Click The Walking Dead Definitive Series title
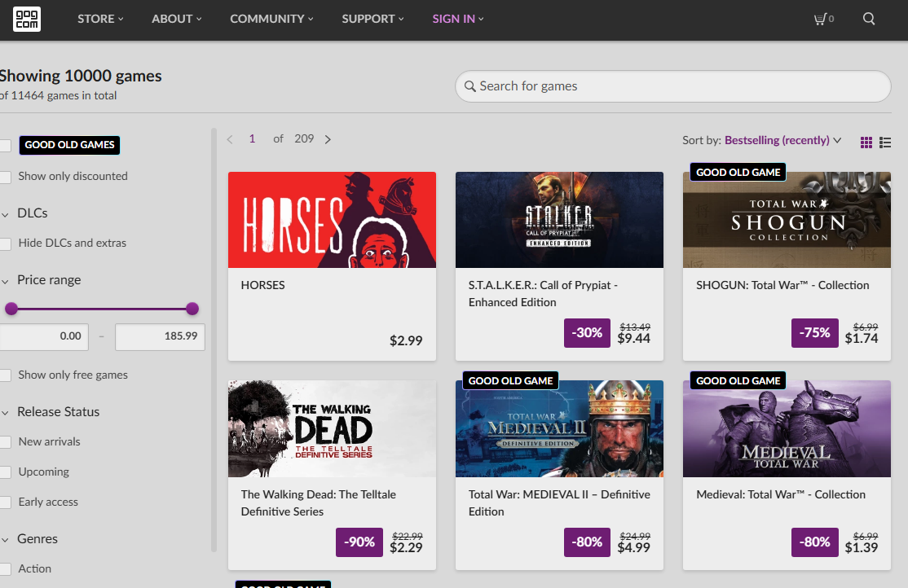The image size is (908, 588). coord(318,503)
